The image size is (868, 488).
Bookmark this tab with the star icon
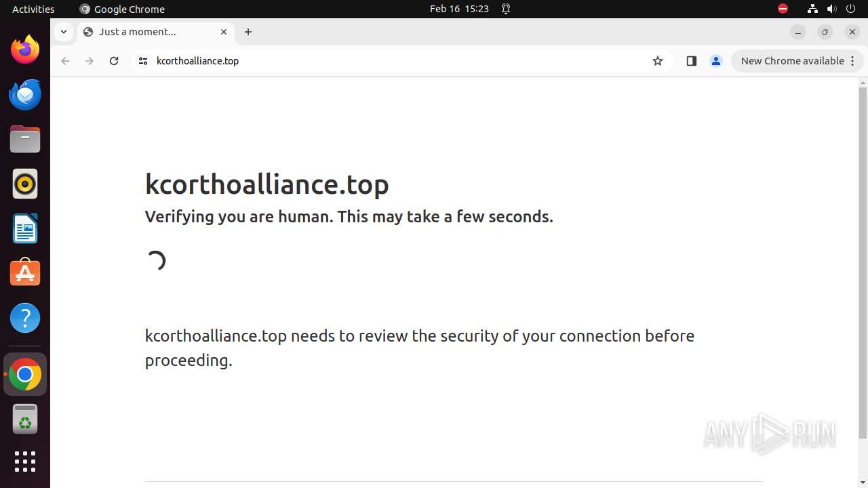pos(658,61)
